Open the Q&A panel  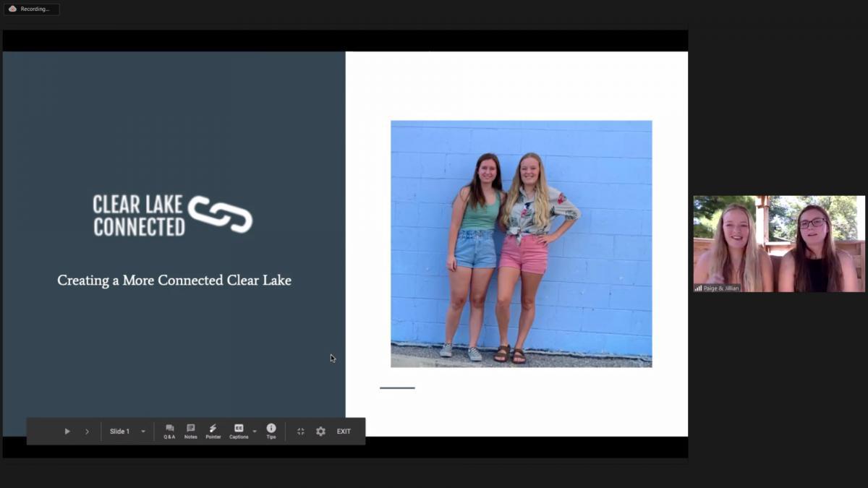(x=169, y=432)
